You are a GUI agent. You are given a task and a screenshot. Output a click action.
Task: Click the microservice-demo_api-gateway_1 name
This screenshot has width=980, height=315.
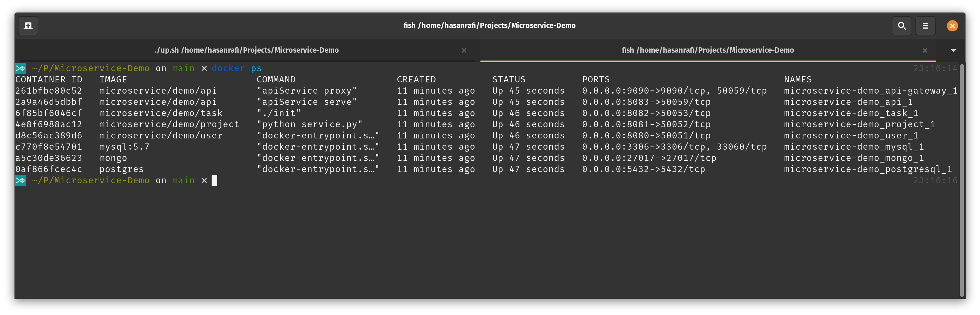tap(871, 91)
